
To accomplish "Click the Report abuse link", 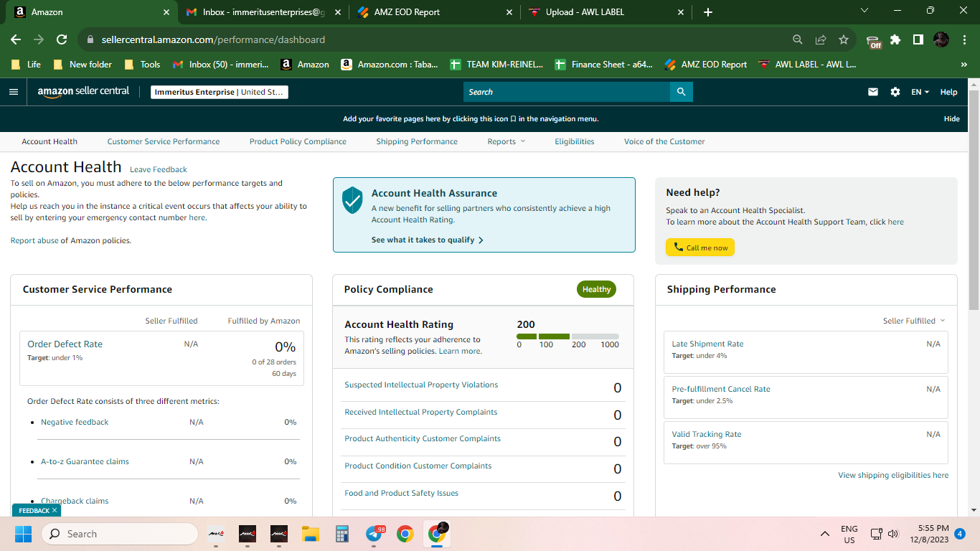I will (34, 240).
